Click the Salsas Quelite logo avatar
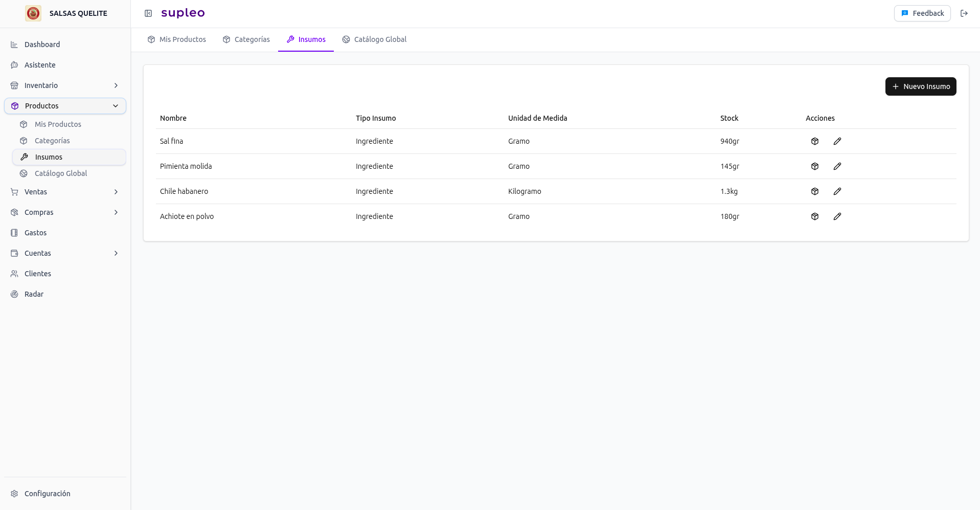This screenshot has width=980, height=510. coord(33,13)
